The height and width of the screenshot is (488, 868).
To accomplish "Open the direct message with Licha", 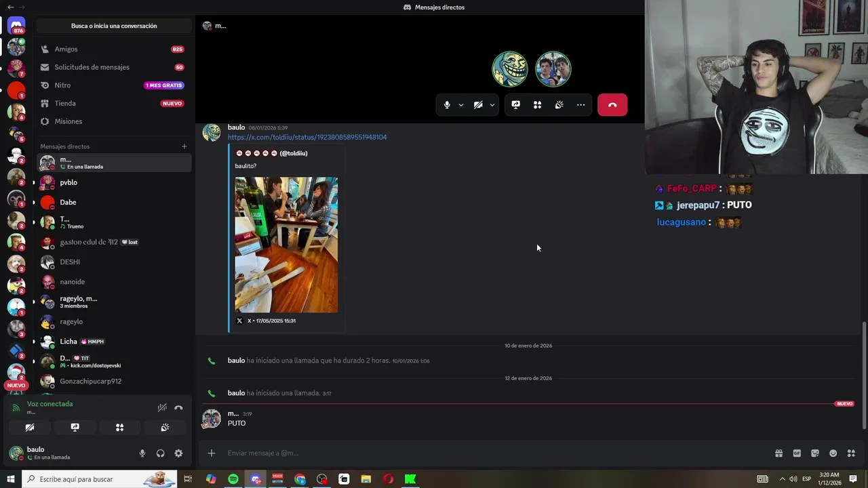I will click(114, 342).
